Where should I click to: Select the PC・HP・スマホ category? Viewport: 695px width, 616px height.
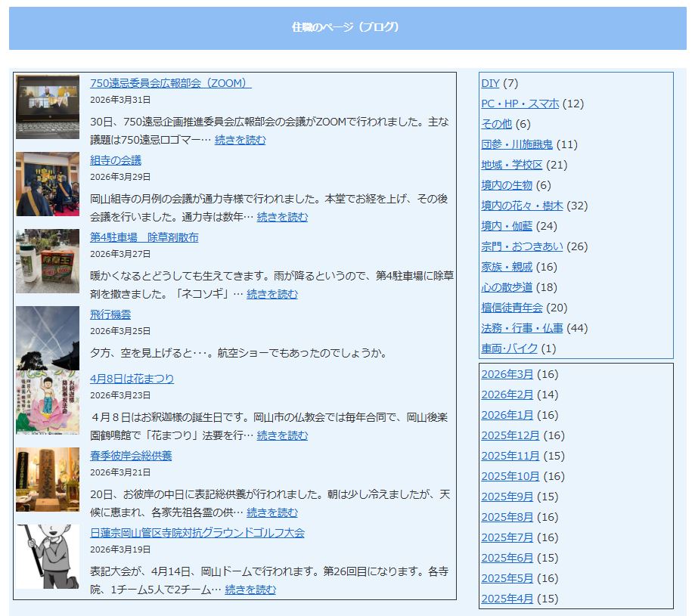point(520,104)
